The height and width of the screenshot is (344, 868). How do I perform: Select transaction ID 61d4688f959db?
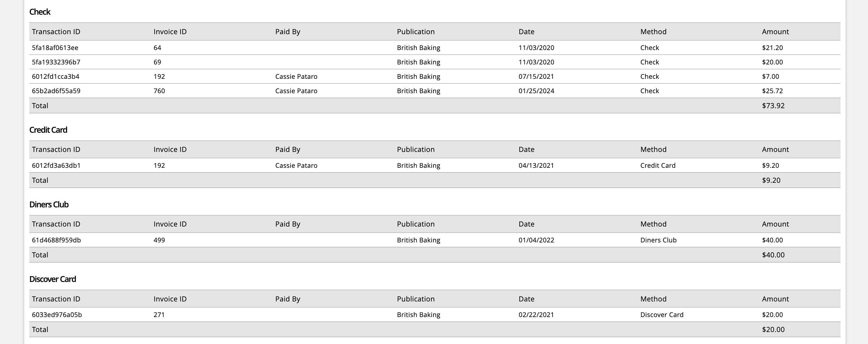(x=56, y=240)
